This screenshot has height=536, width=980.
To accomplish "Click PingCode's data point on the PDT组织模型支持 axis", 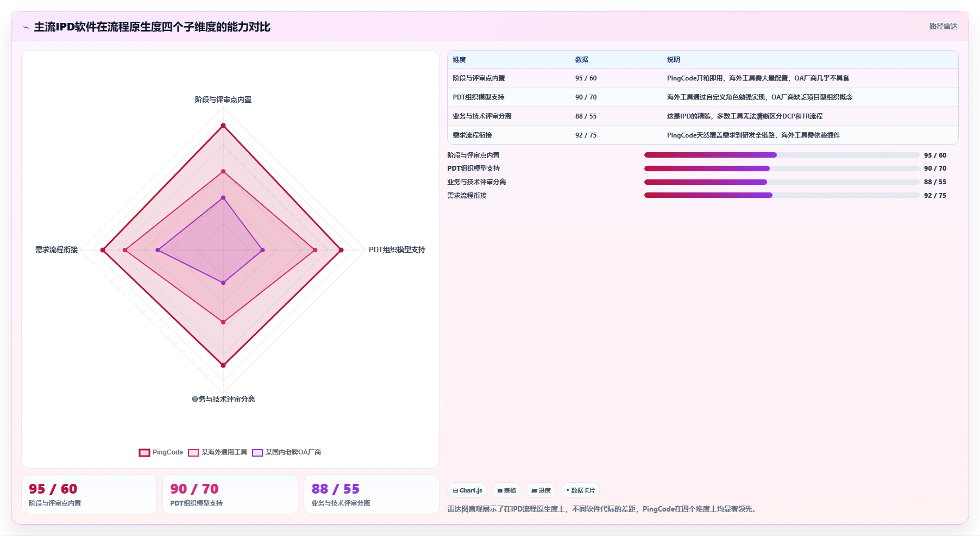I will coord(341,250).
